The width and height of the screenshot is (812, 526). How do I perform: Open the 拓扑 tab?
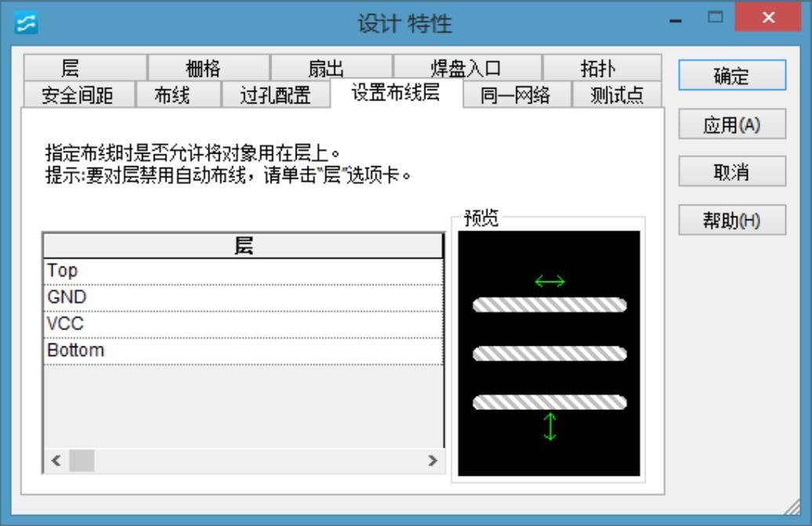coord(603,67)
